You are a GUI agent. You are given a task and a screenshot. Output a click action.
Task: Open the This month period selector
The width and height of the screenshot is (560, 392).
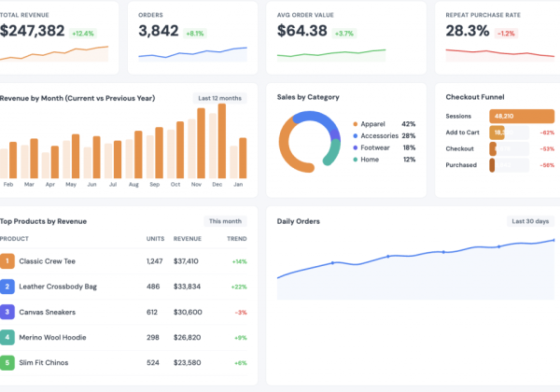[225, 221]
